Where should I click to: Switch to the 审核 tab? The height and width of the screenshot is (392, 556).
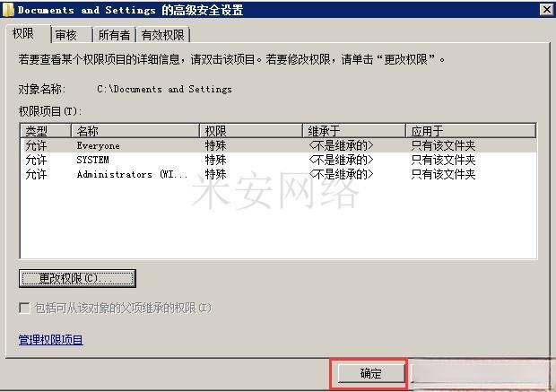pyautogui.click(x=71, y=35)
